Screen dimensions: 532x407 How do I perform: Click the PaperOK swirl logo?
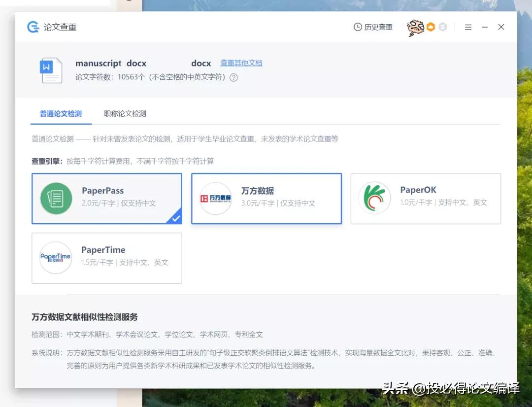coord(374,198)
